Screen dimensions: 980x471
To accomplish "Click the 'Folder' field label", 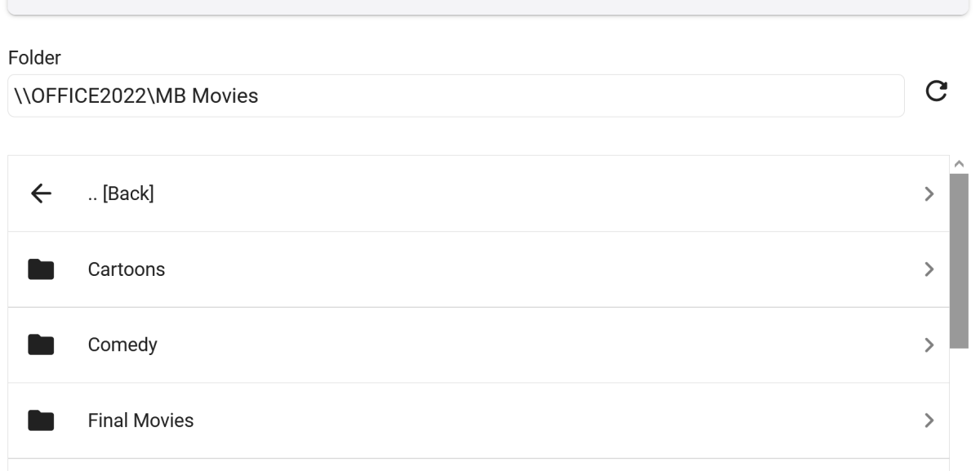I will pyautogui.click(x=34, y=58).
